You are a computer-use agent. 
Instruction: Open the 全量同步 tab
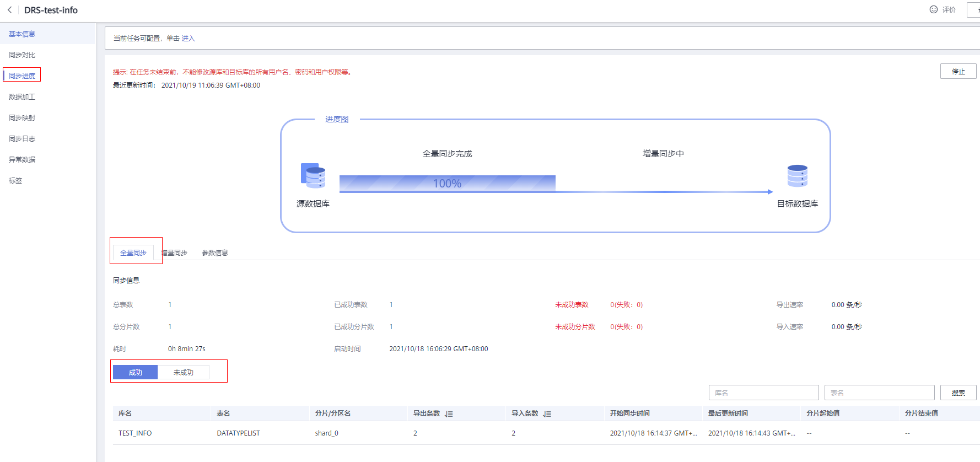coord(133,253)
